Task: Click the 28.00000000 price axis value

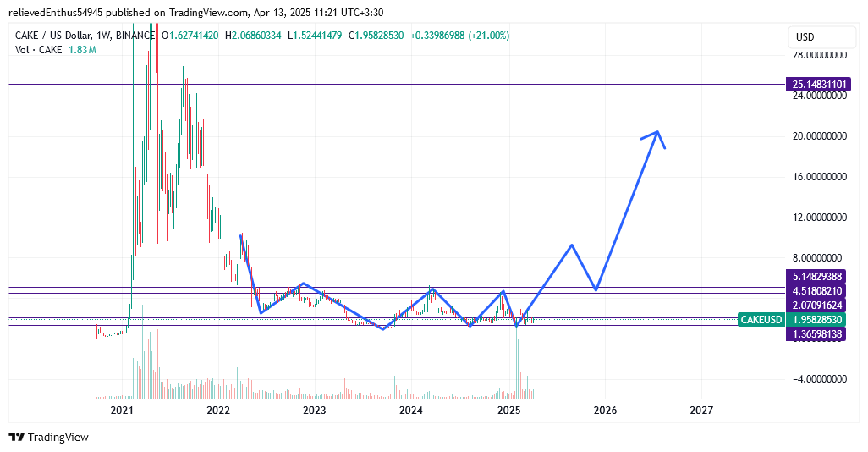Action: click(820, 55)
